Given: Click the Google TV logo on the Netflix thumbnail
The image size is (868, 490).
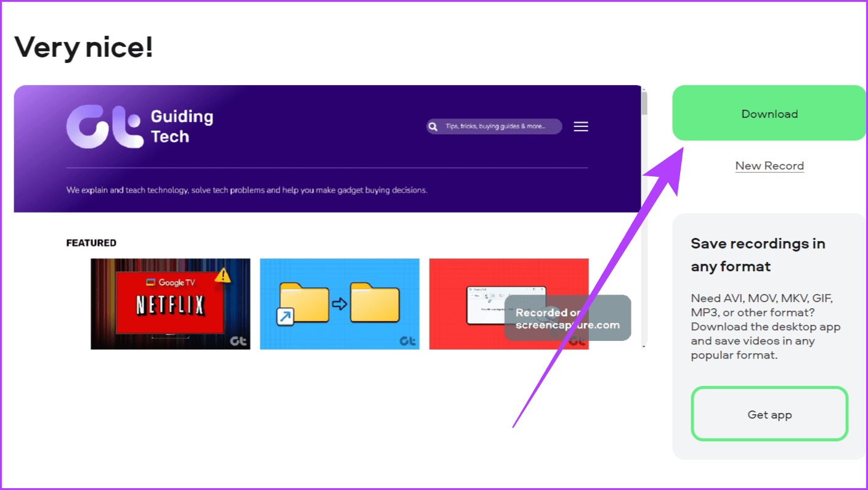Looking at the screenshot, I should 171,282.
